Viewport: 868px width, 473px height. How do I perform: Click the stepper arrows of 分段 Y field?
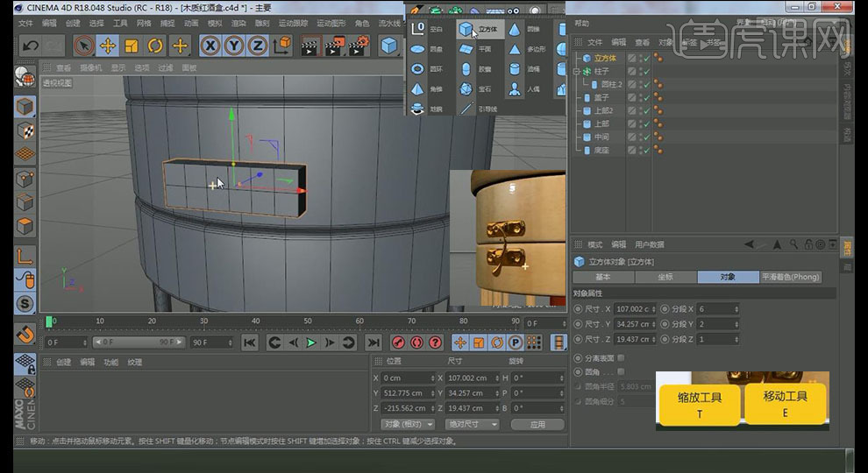coord(736,324)
